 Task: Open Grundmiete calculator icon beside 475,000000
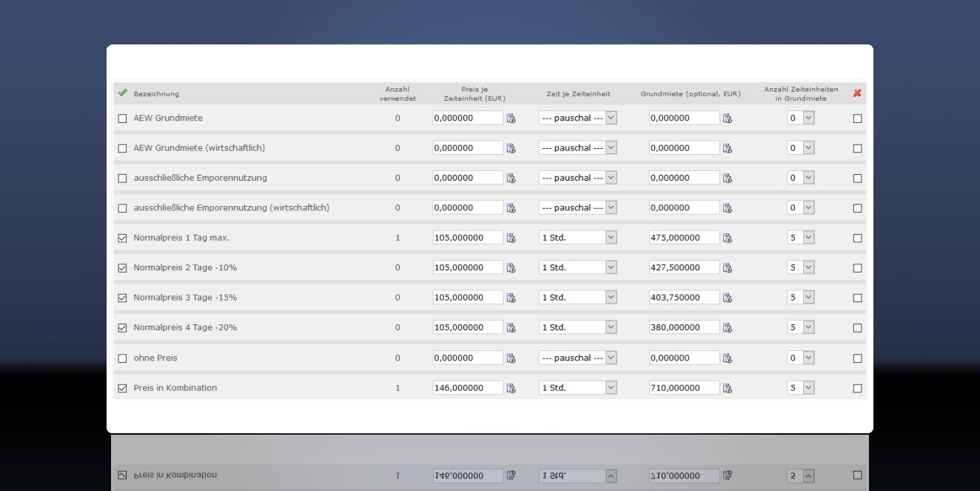point(728,238)
